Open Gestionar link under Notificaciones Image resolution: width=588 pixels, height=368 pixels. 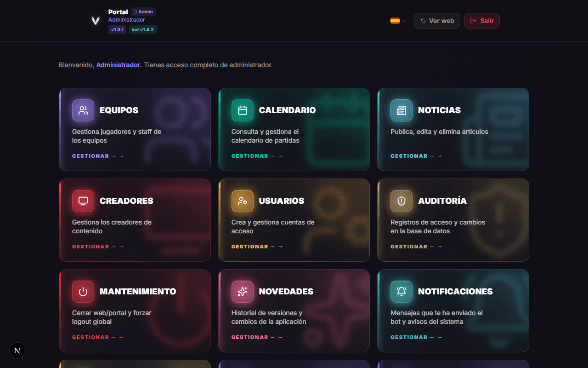416,337
